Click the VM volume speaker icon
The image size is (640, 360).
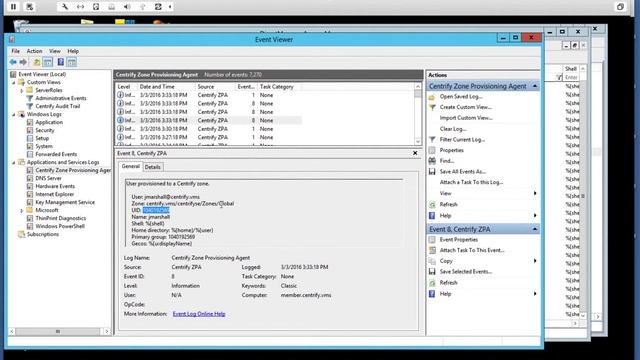127,7
